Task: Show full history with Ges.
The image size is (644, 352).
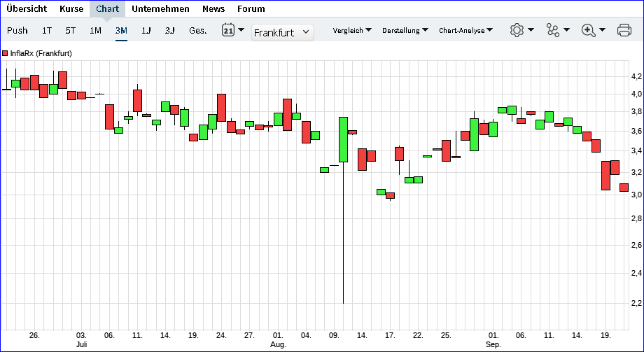Action: pyautogui.click(x=197, y=30)
